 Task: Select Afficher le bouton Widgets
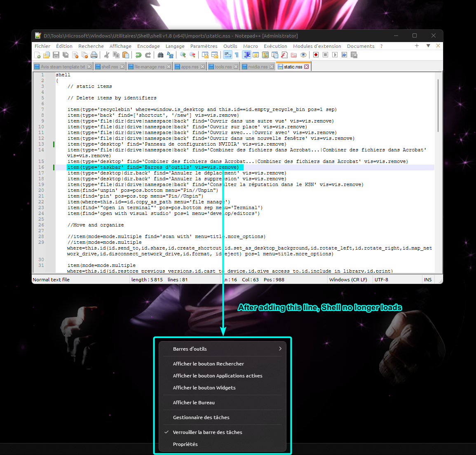[223, 388]
